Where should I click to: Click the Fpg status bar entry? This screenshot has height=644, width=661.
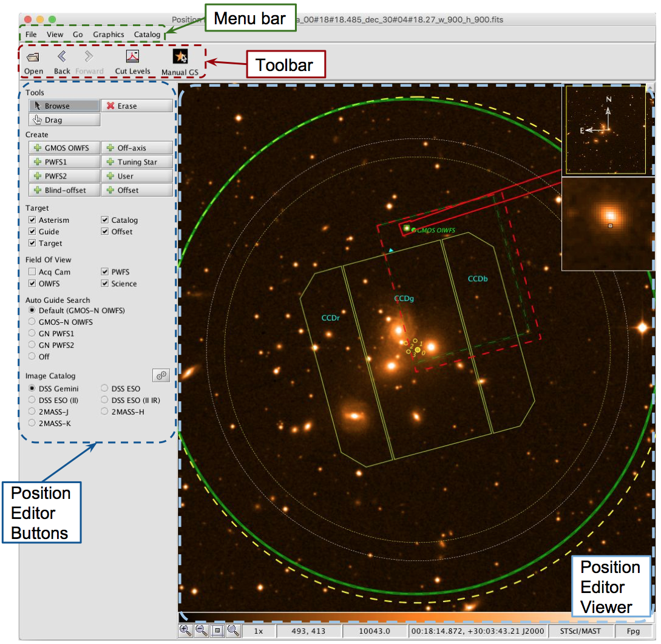point(633,631)
